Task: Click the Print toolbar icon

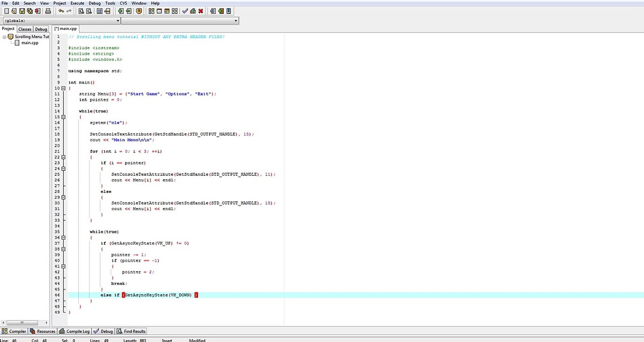Action: (x=48, y=11)
